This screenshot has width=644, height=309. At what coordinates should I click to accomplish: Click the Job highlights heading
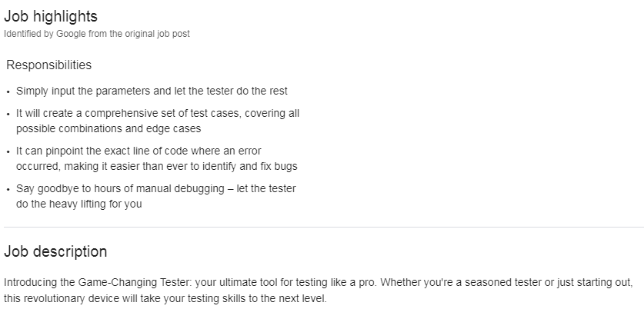click(51, 16)
